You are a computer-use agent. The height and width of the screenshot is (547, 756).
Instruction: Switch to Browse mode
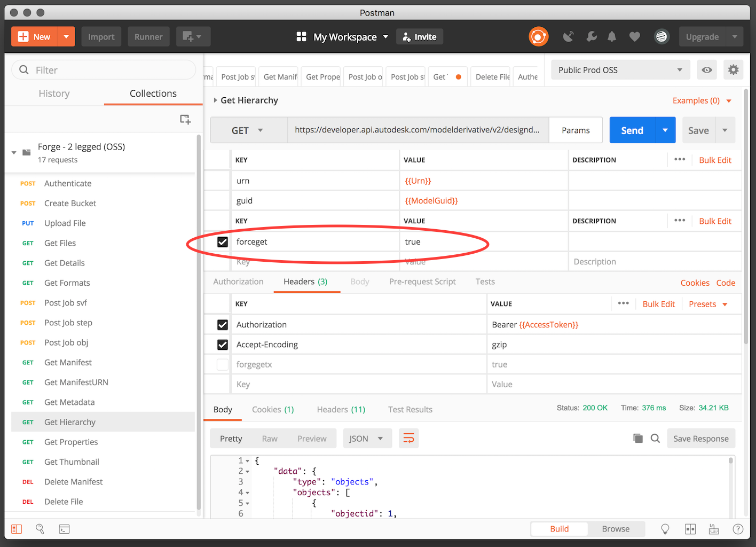pyautogui.click(x=616, y=529)
